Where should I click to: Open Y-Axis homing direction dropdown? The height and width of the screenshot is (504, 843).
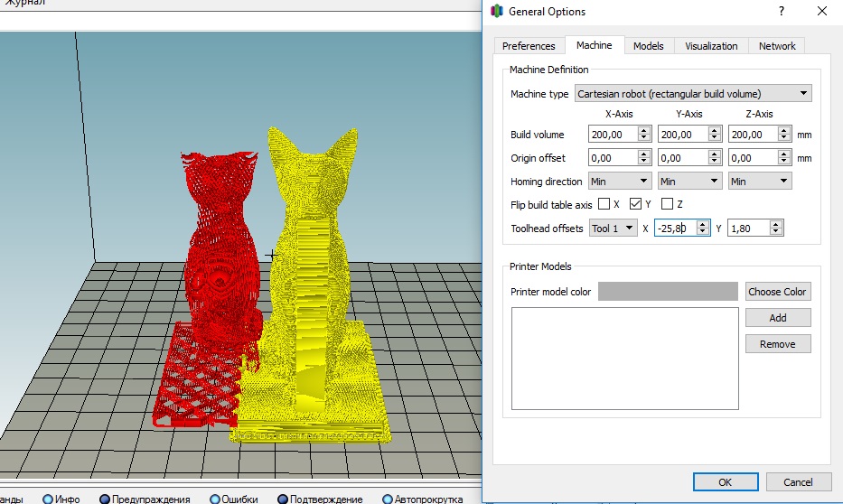coord(689,181)
